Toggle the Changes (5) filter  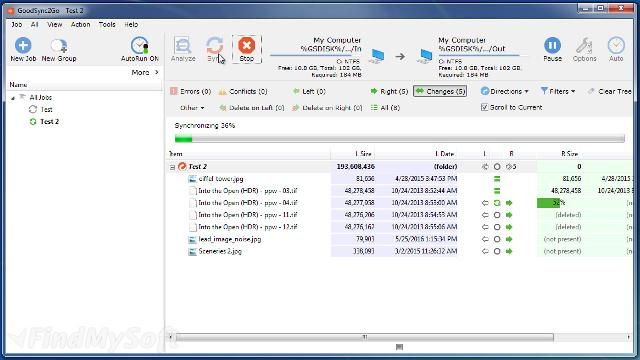point(440,91)
